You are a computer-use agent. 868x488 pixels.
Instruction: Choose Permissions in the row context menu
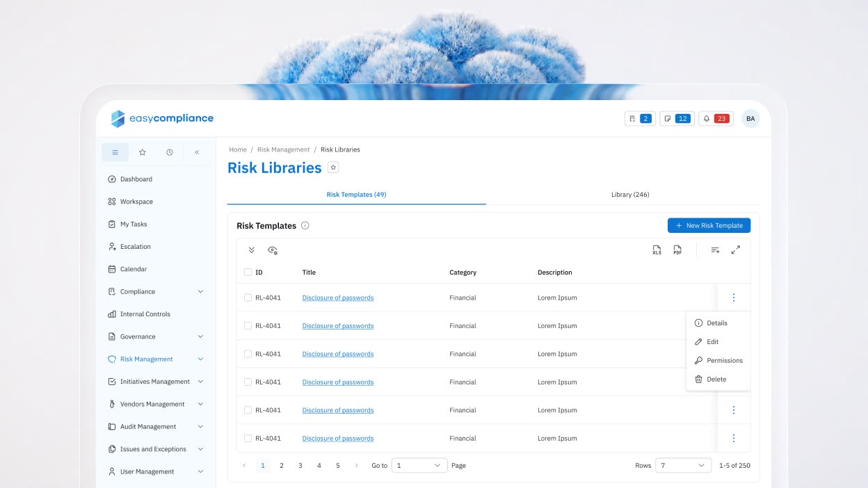pos(718,361)
